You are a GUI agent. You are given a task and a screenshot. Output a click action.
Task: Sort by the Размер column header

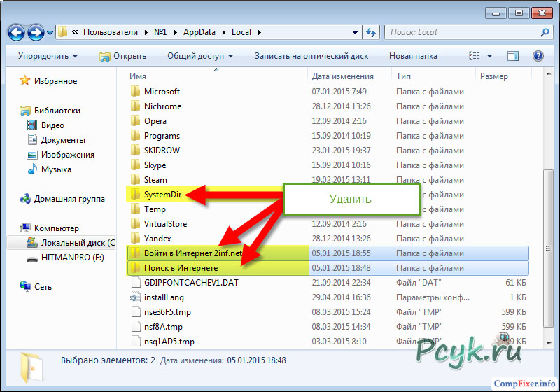(x=494, y=76)
